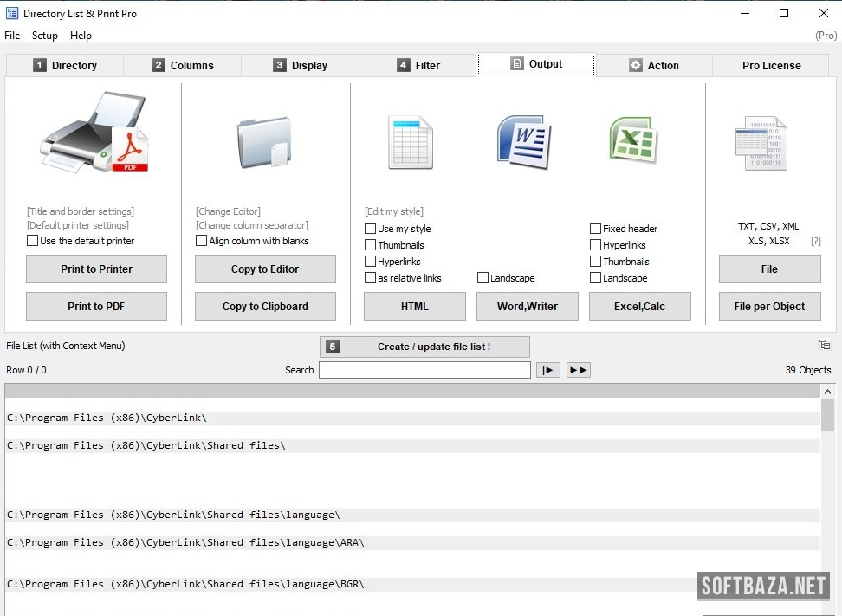Viewport: 842px width, 616px height.
Task: Click into the Search text field
Action: click(x=424, y=370)
